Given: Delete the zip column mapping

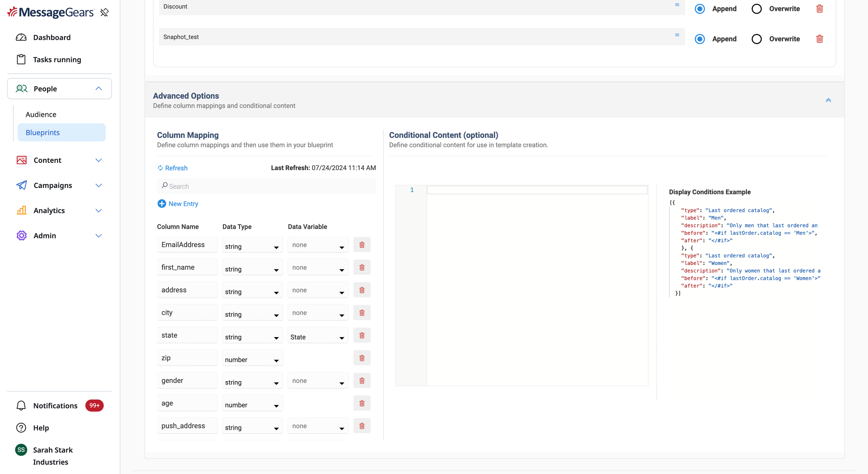Looking at the screenshot, I should 362,358.
